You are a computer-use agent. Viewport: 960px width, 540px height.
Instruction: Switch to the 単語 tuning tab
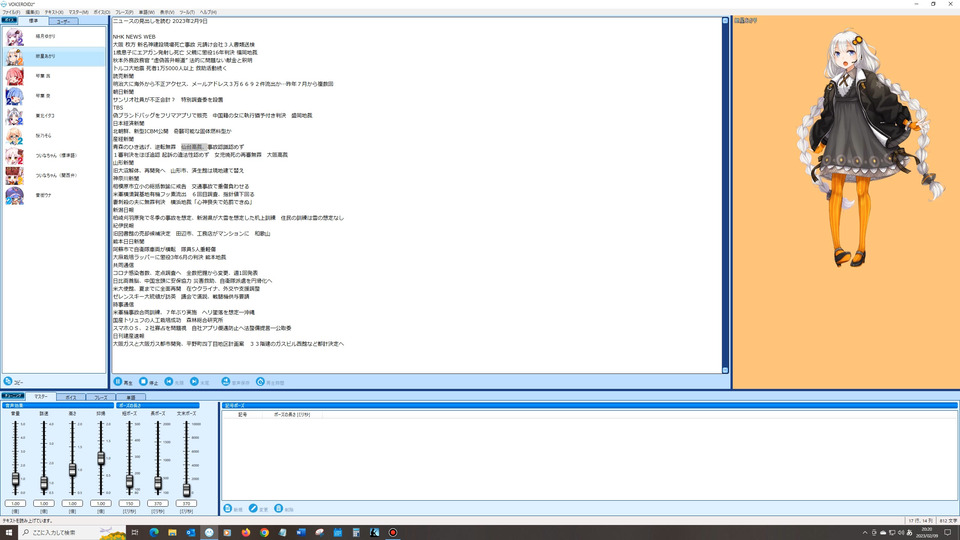point(130,397)
